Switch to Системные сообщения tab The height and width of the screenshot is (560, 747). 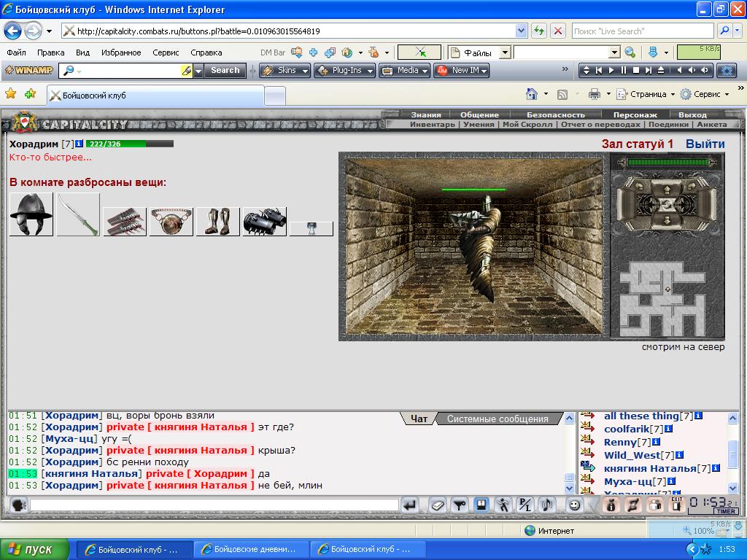click(x=498, y=419)
